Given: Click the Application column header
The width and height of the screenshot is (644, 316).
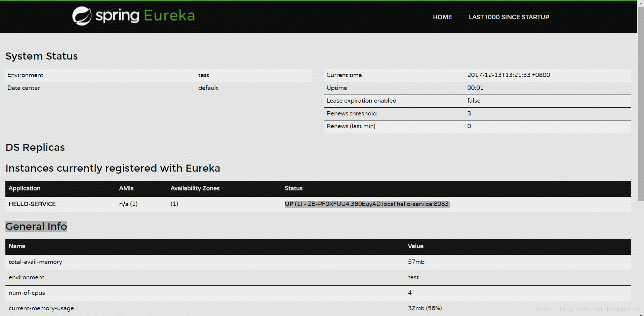Looking at the screenshot, I should tap(25, 188).
